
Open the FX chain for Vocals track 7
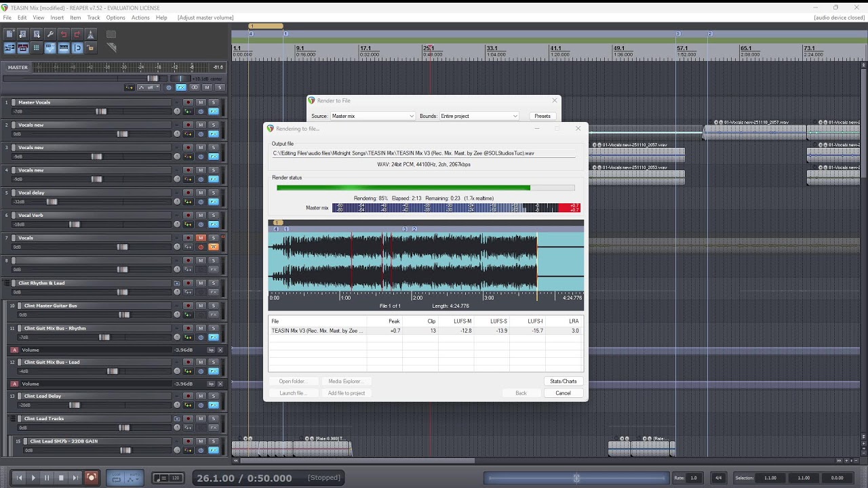(x=214, y=247)
